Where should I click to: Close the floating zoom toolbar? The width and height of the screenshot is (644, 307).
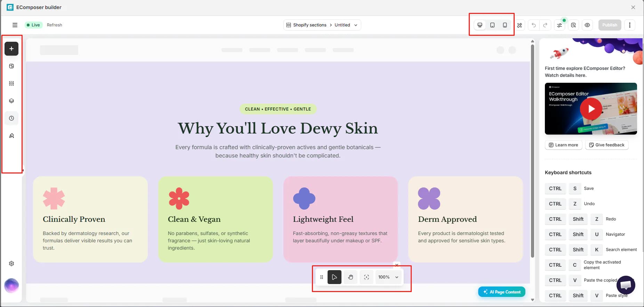coord(397,265)
